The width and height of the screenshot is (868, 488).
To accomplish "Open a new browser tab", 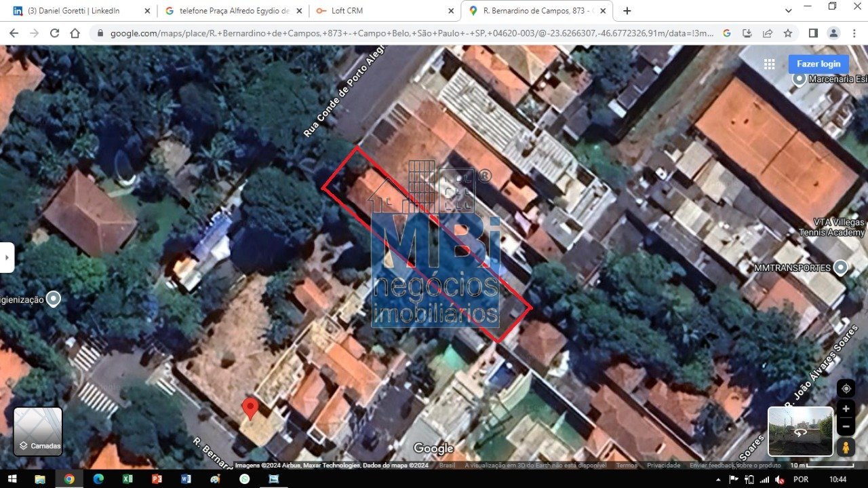I will tap(627, 11).
